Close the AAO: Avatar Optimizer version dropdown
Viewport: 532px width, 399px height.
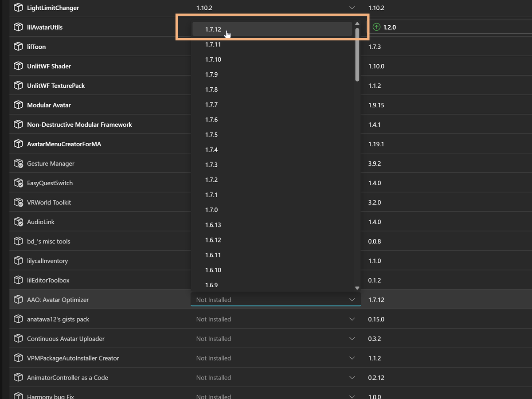[x=276, y=300]
